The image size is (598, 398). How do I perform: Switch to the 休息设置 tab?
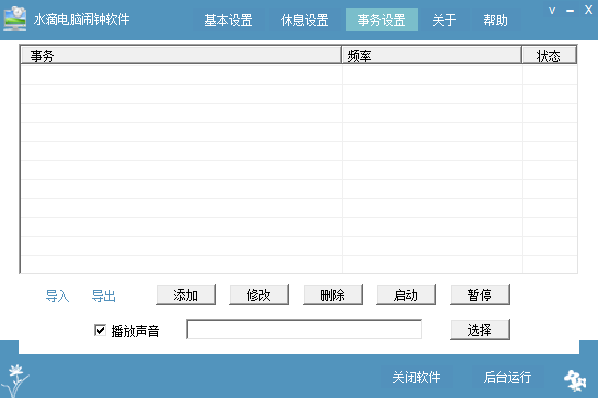point(304,20)
